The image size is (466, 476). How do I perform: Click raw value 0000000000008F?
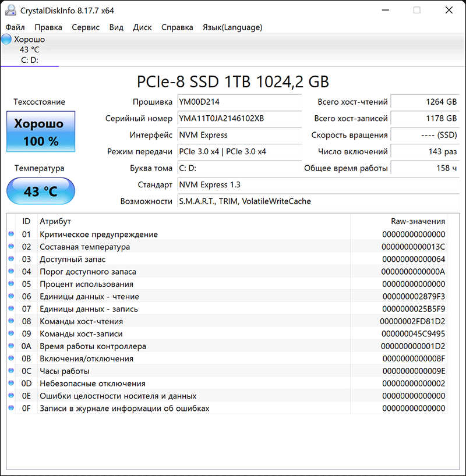point(414,359)
